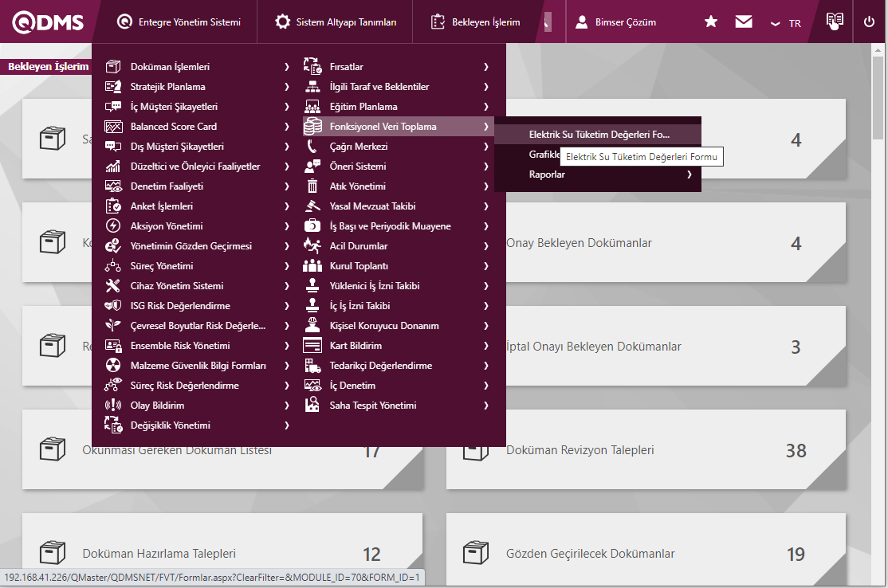Expand the Doküman İşlemleri submenu arrow
Viewport: 888px width, 588px height.
tap(286, 67)
